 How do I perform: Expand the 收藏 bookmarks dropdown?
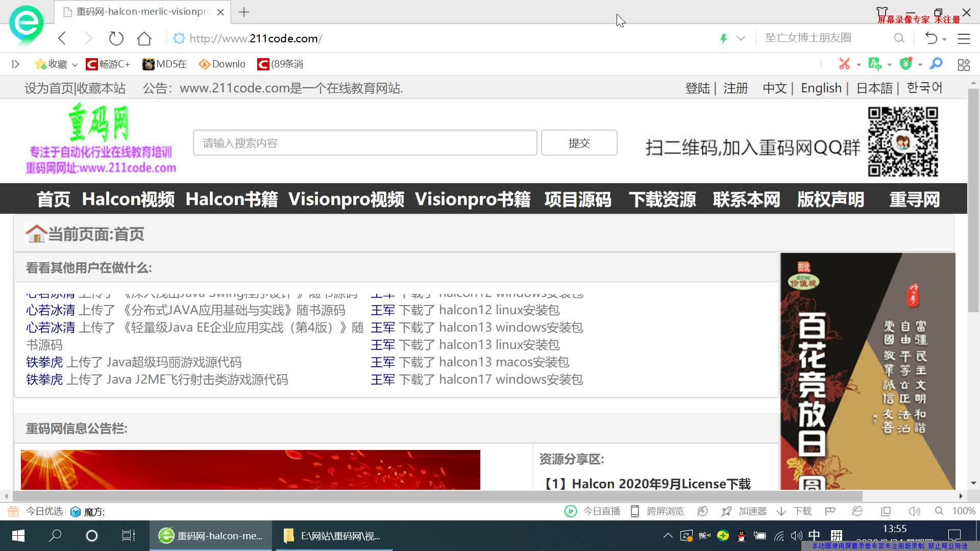click(x=75, y=64)
